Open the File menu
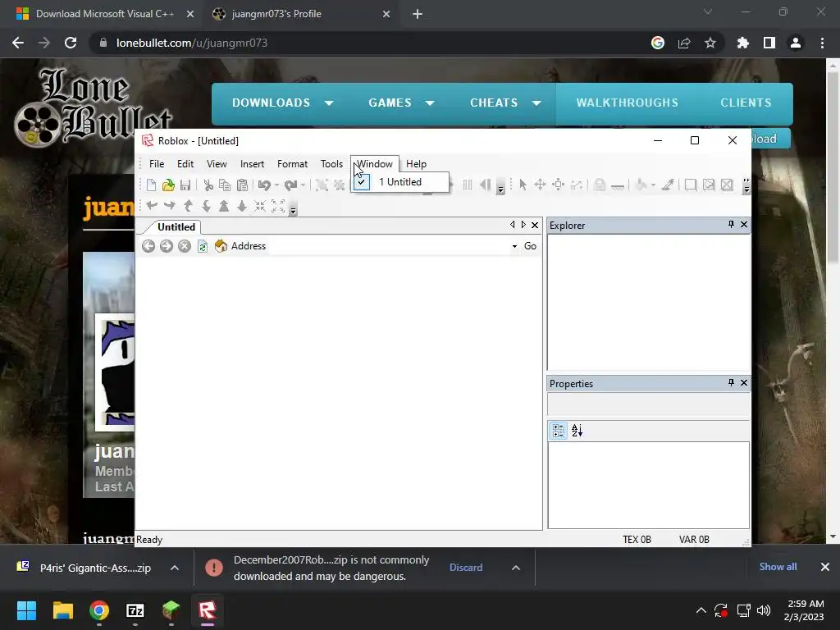840x630 pixels. coord(157,164)
